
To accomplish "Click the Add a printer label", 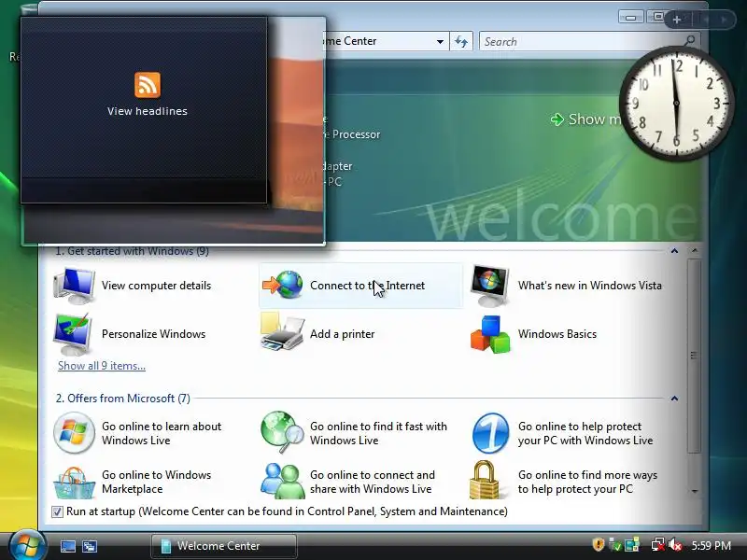I will tap(342, 334).
